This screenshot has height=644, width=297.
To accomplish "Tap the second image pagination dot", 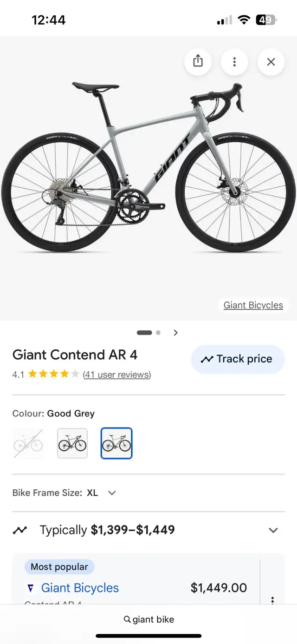I will pyautogui.click(x=158, y=333).
